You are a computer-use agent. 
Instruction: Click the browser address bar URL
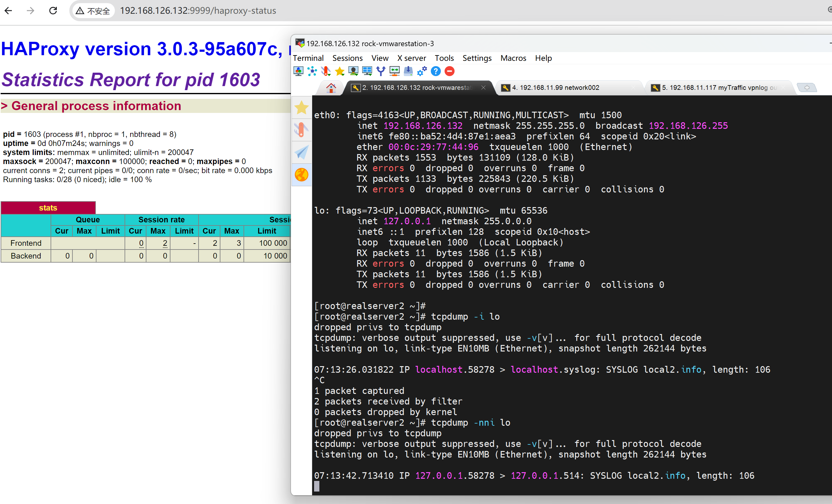198,11
